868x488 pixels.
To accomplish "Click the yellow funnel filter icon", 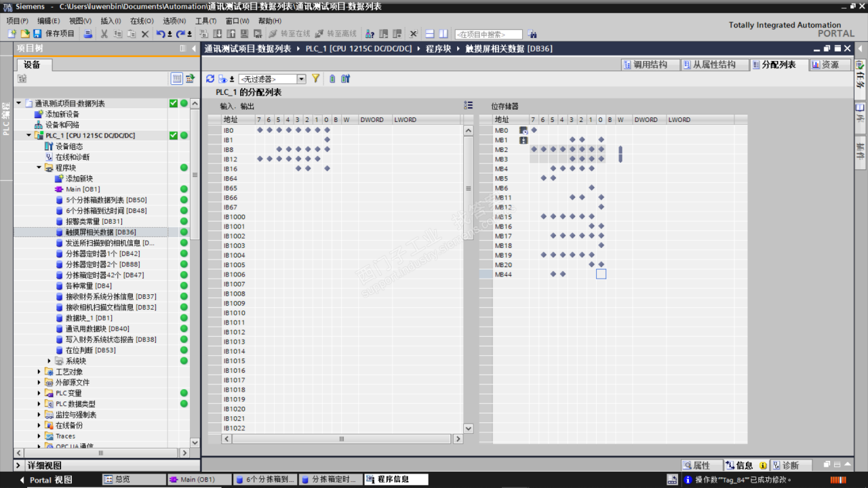I will click(315, 79).
